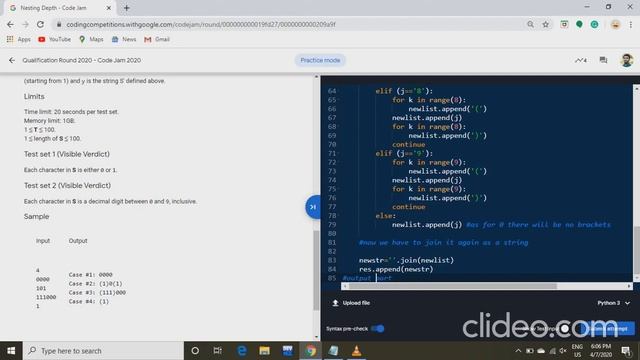The height and width of the screenshot is (360, 640).
Task: Close the Nesting Depth tab
Action: pos(109,8)
